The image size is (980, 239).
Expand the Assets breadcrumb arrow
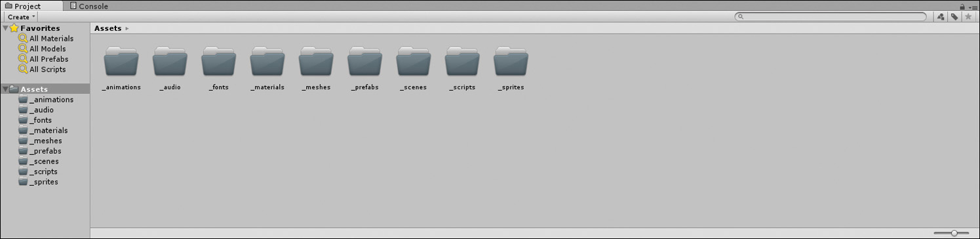point(127,28)
